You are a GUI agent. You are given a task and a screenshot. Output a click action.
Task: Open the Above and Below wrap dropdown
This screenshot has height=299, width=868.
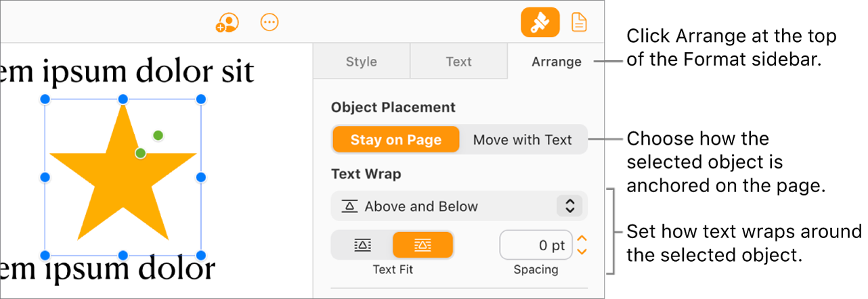[x=459, y=206]
